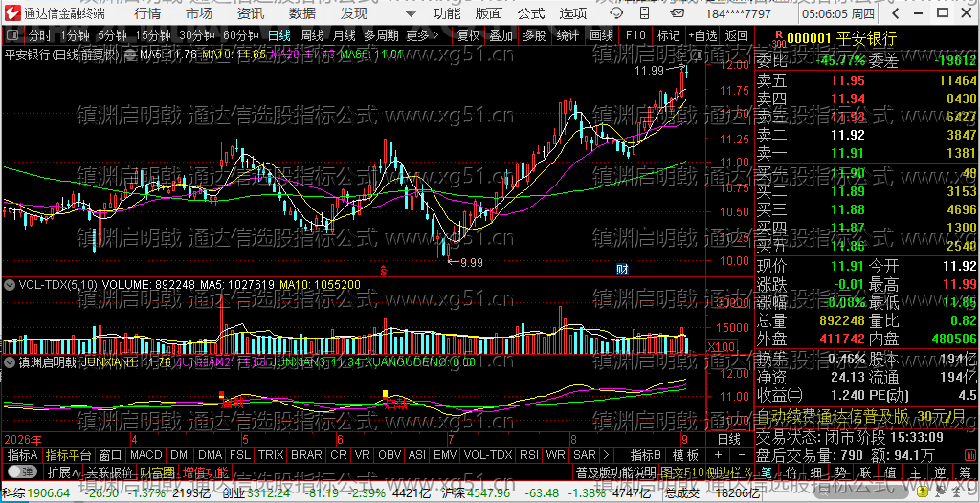Open the 指标B tab
This screenshot has width=980, height=503.
(646, 455)
